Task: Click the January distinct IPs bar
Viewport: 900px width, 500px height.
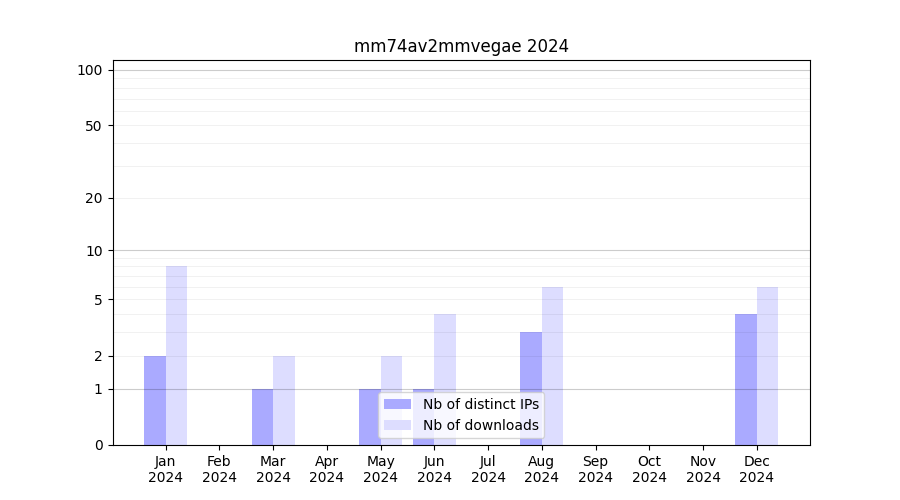Action: point(155,400)
